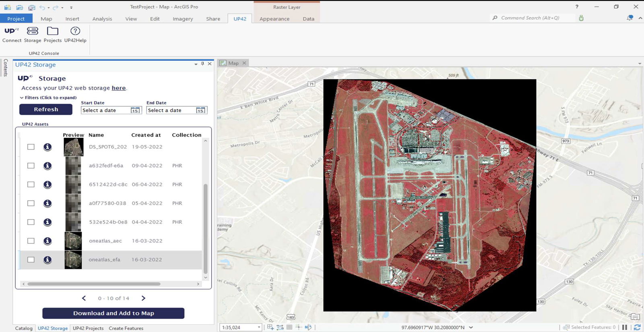The width and height of the screenshot is (644, 332).
Task: Go to next page of assets
Action: (x=143, y=298)
